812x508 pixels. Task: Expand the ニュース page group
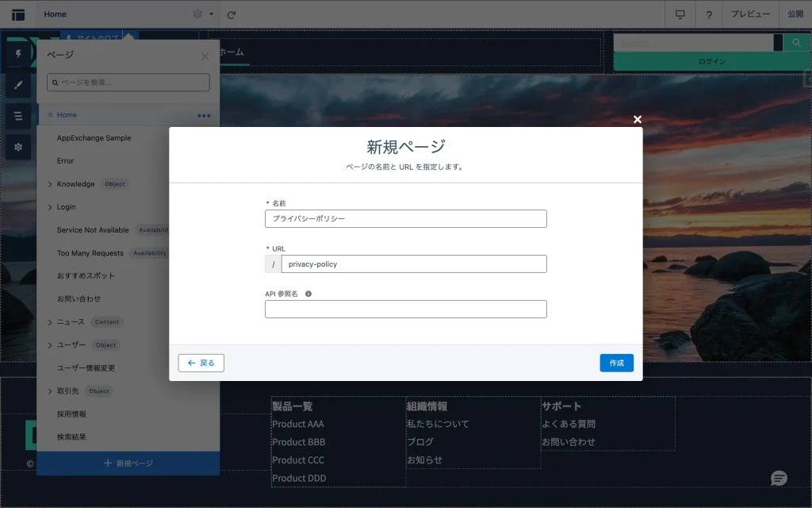click(50, 322)
